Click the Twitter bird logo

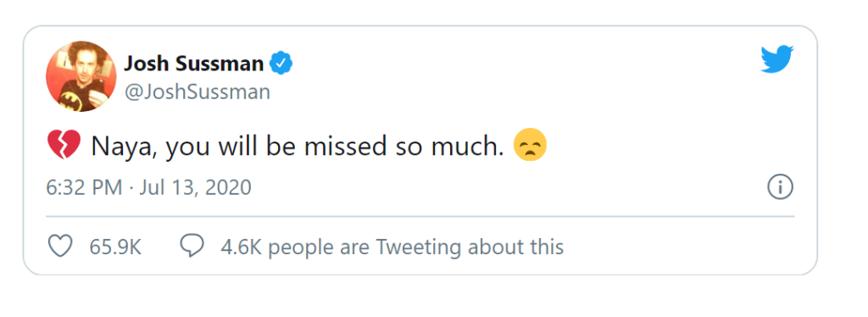click(777, 59)
